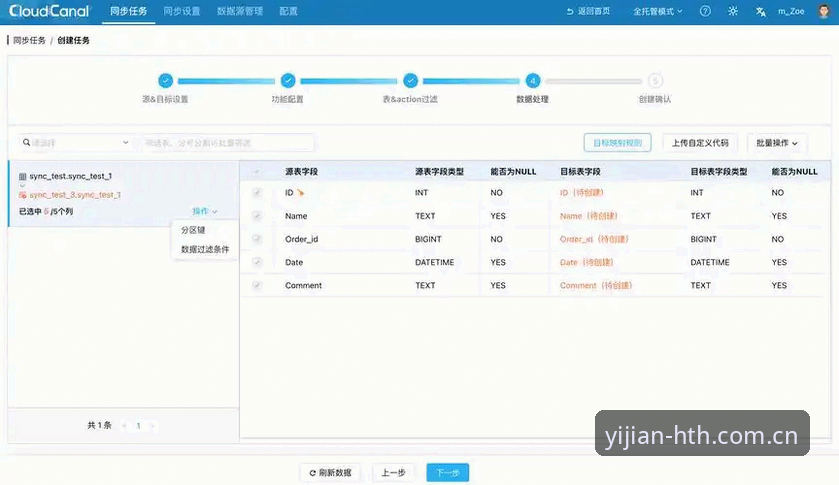Open the 全托管模式 mode dropdown
This screenshot has height=485, width=839.
coord(658,11)
